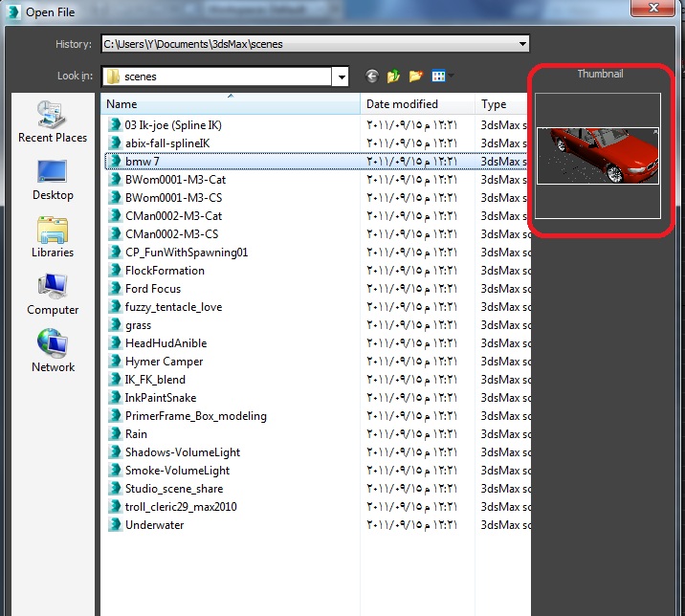Select file CP_FunWithSpawning01
Screen dimensions: 685x616
pyautogui.click(x=187, y=253)
